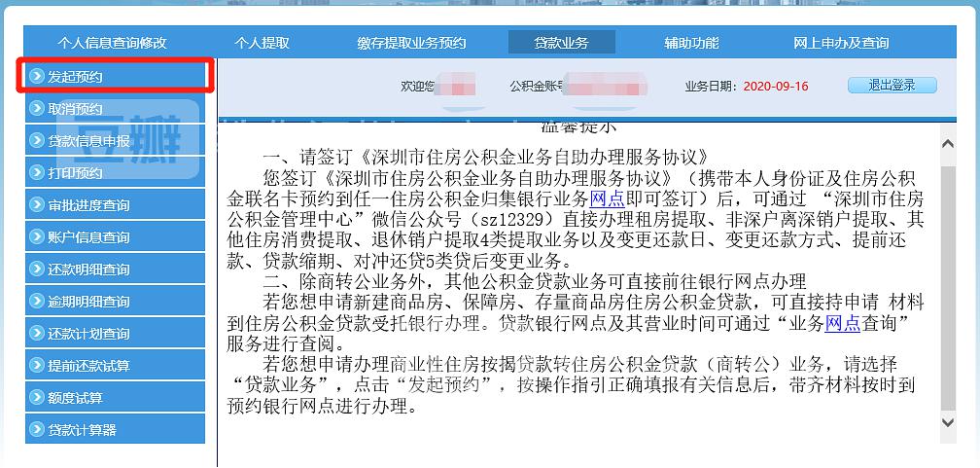Click arrow icon beside 取消预约
Image resolution: width=980 pixels, height=468 pixels.
click(36, 109)
